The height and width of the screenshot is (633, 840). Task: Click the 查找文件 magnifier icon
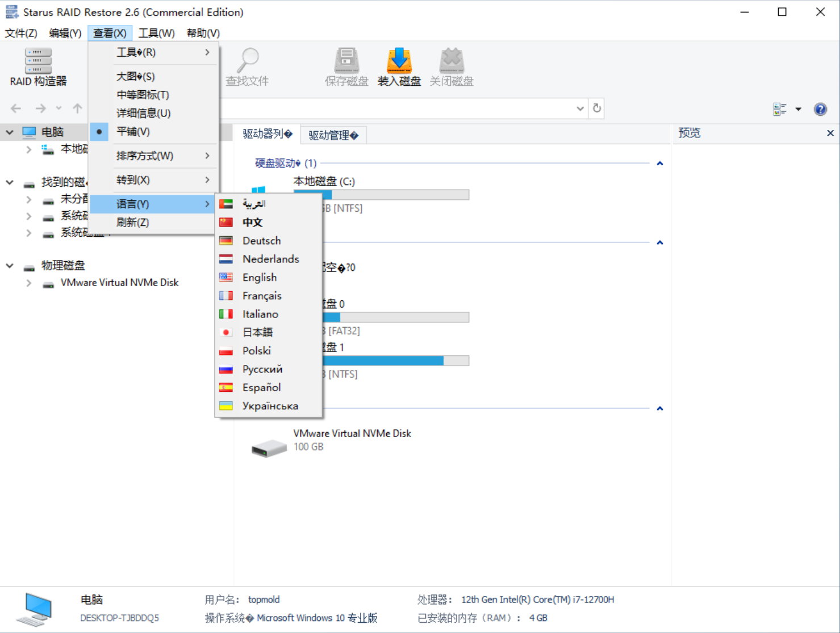(248, 60)
